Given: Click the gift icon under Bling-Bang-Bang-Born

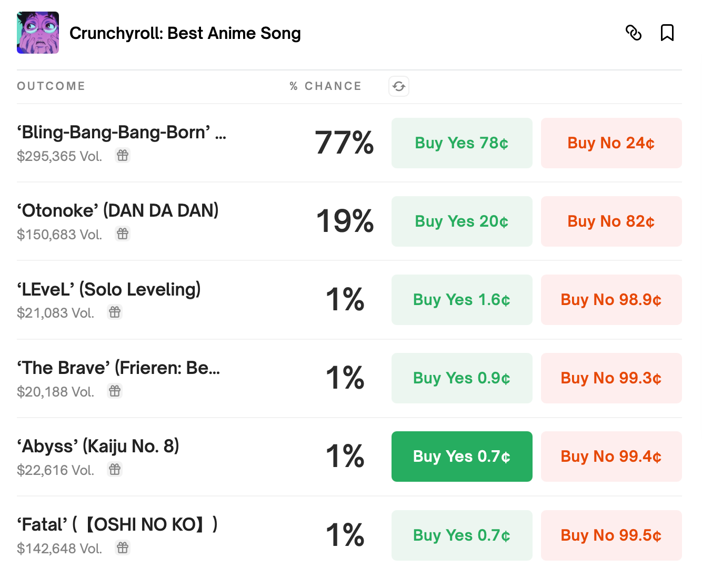Looking at the screenshot, I should coord(123,156).
